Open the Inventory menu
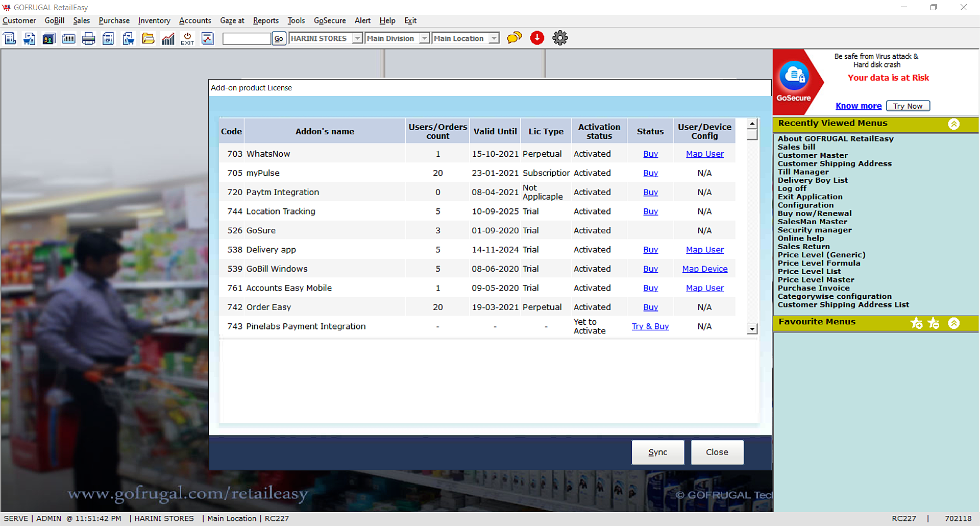 point(154,20)
